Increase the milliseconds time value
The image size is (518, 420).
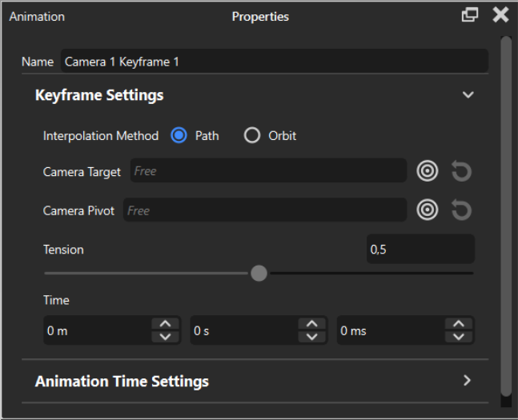coord(458,324)
